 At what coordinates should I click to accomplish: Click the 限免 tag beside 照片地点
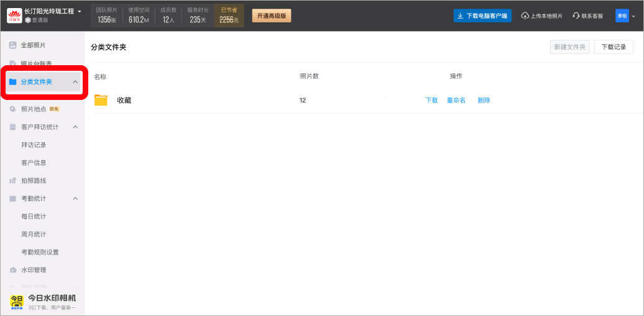tap(55, 109)
